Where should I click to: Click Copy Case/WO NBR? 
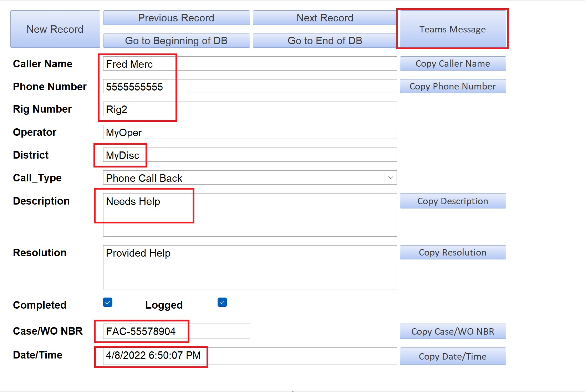coord(452,331)
